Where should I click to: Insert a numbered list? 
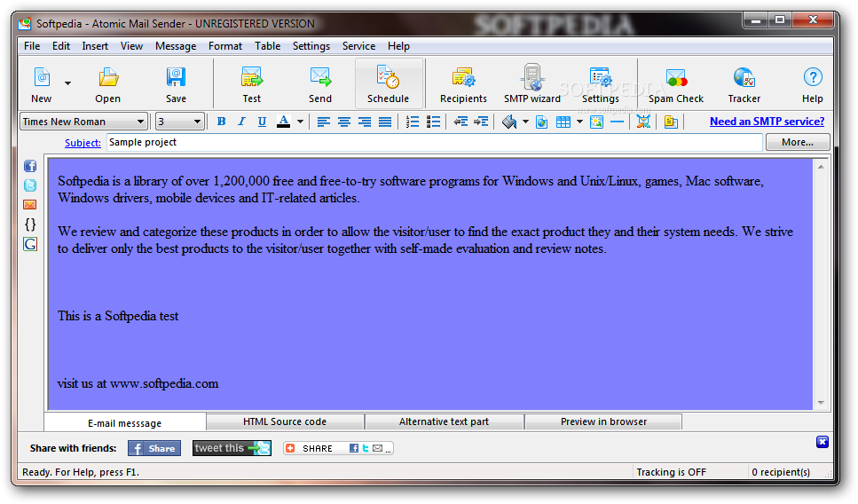413,122
